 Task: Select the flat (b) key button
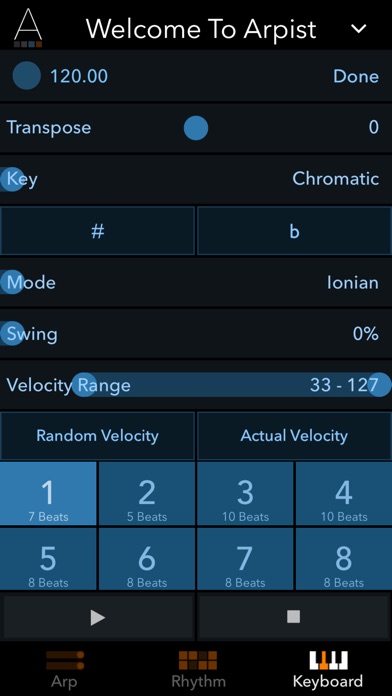[294, 231]
